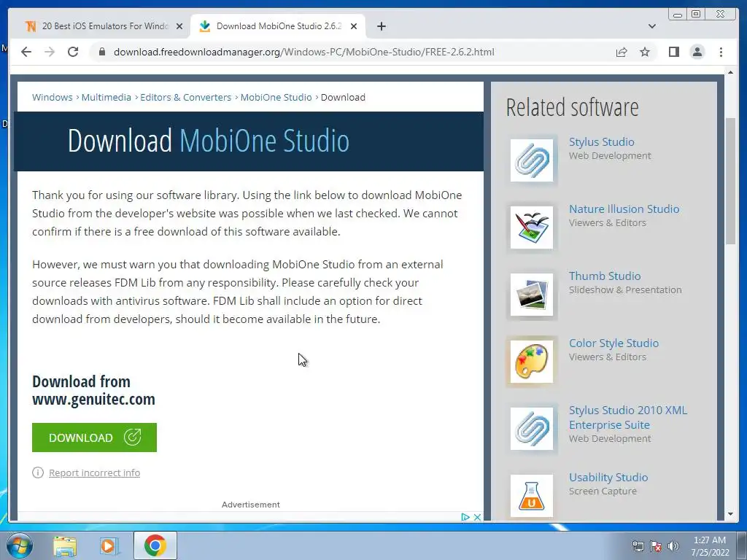The height and width of the screenshot is (560, 747).
Task: Click the Slideshow & Presentation category text
Action: coord(625,290)
